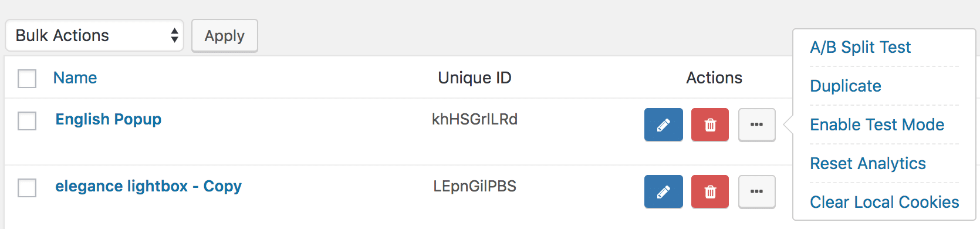Image resolution: width=980 pixels, height=229 pixels.
Task: Check the elegance lightbox - Copy checkbox
Action: pyautogui.click(x=27, y=188)
